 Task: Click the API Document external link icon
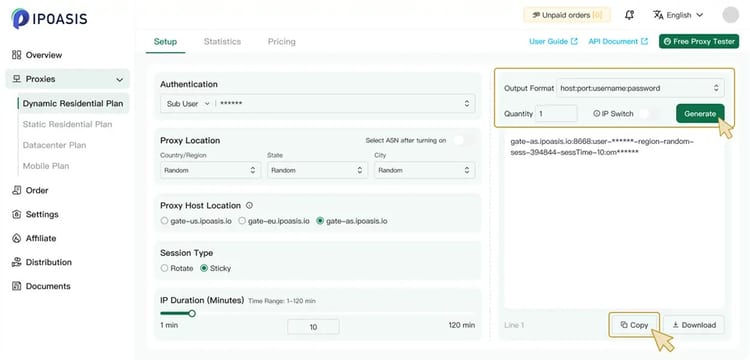pos(644,42)
